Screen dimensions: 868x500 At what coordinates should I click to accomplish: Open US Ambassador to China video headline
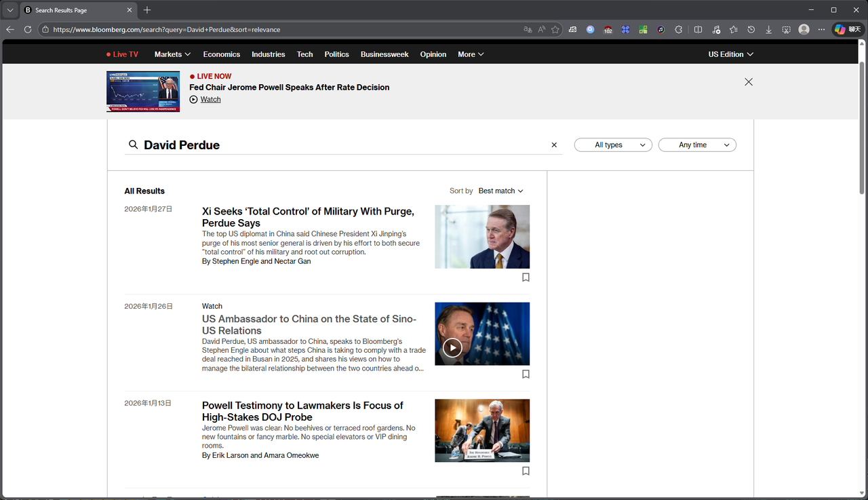(x=309, y=325)
